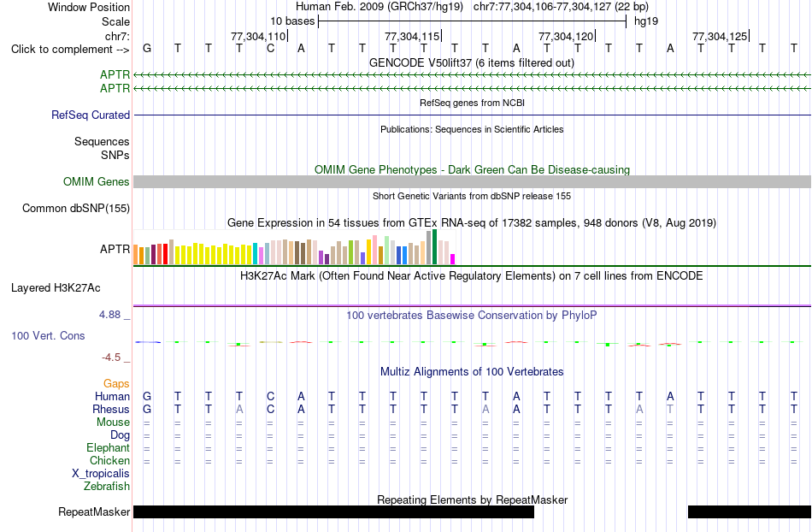Click the 'hg19' label next to scale bar

tap(646, 21)
